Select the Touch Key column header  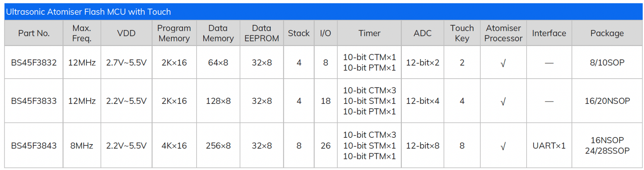(x=462, y=33)
